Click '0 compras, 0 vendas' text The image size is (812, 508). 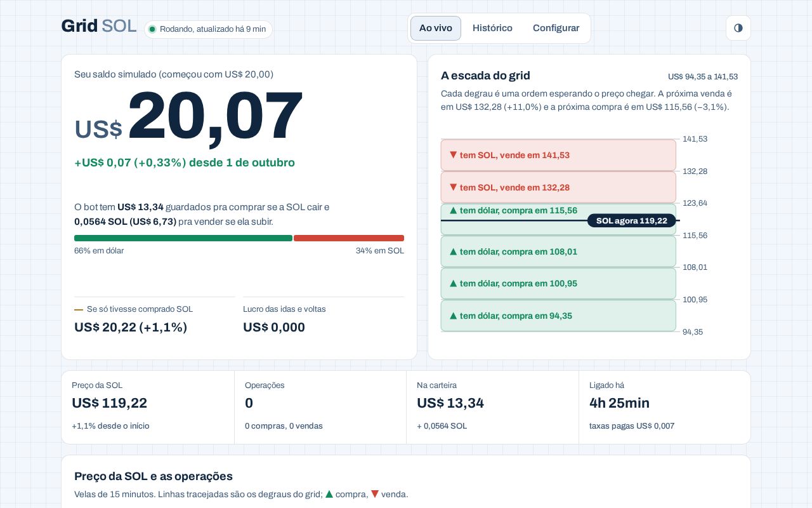284,426
